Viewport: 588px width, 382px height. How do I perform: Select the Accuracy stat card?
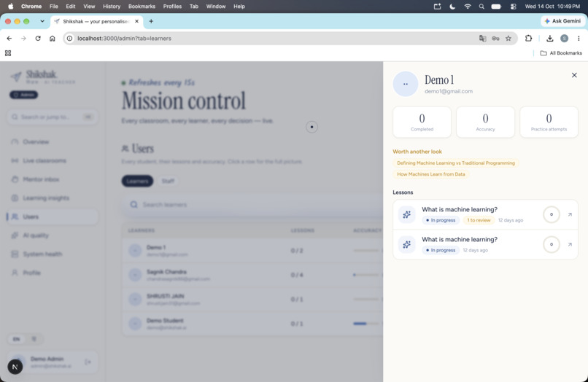tap(485, 122)
